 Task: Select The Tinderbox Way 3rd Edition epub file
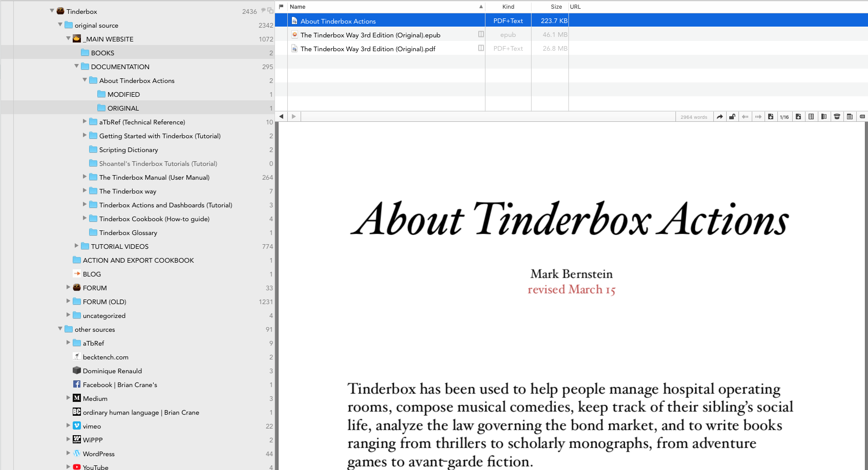click(370, 35)
